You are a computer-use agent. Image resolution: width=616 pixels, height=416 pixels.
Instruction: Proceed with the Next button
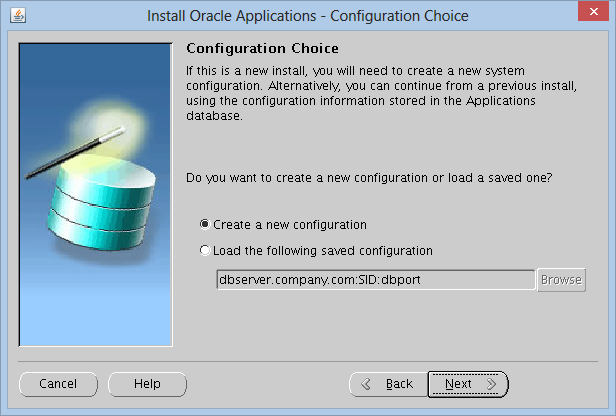[468, 384]
